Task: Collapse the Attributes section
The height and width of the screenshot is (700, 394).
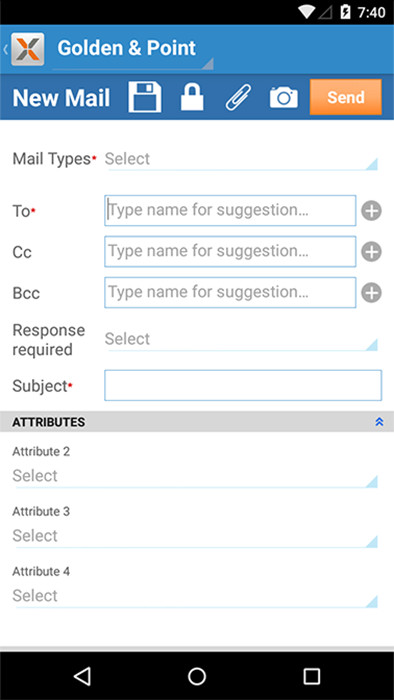Action: [x=379, y=422]
